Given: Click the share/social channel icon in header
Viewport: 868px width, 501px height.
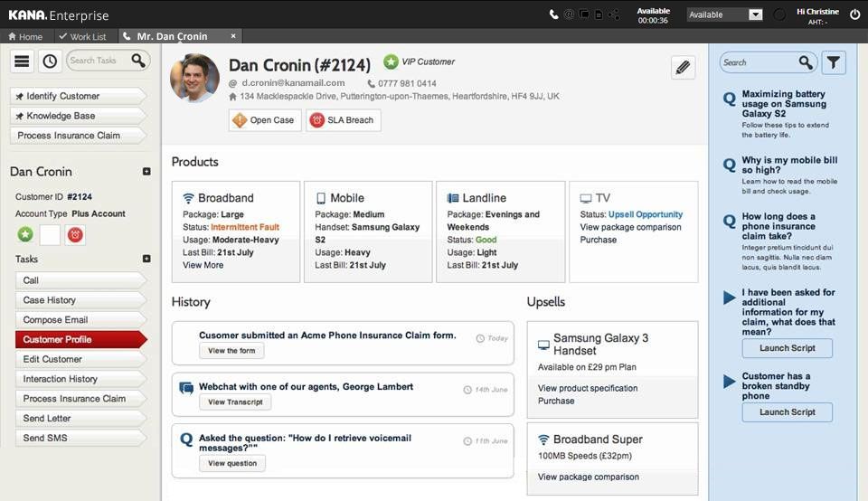Looking at the screenshot, I should pyautogui.click(x=613, y=14).
